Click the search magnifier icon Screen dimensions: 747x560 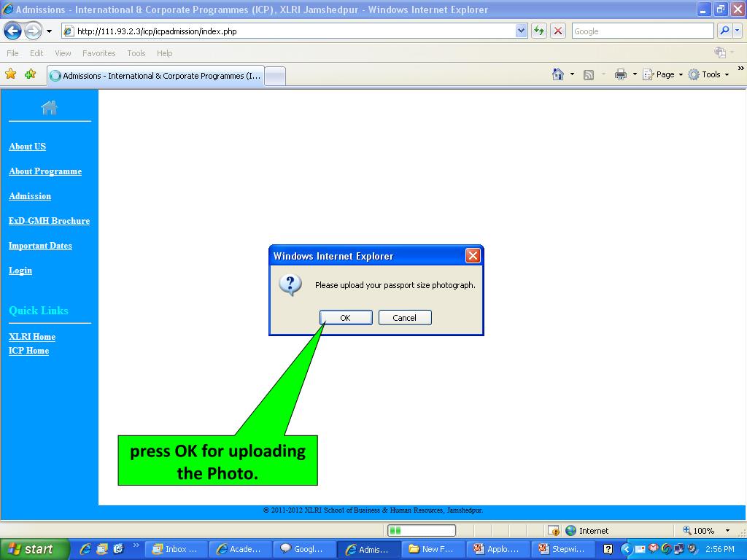pyautogui.click(x=724, y=31)
